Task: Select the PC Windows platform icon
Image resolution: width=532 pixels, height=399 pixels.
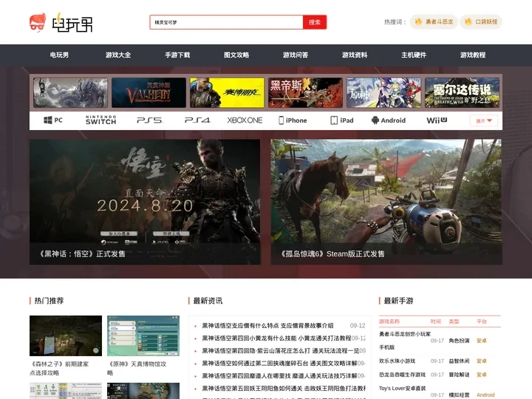Action: click(x=53, y=120)
